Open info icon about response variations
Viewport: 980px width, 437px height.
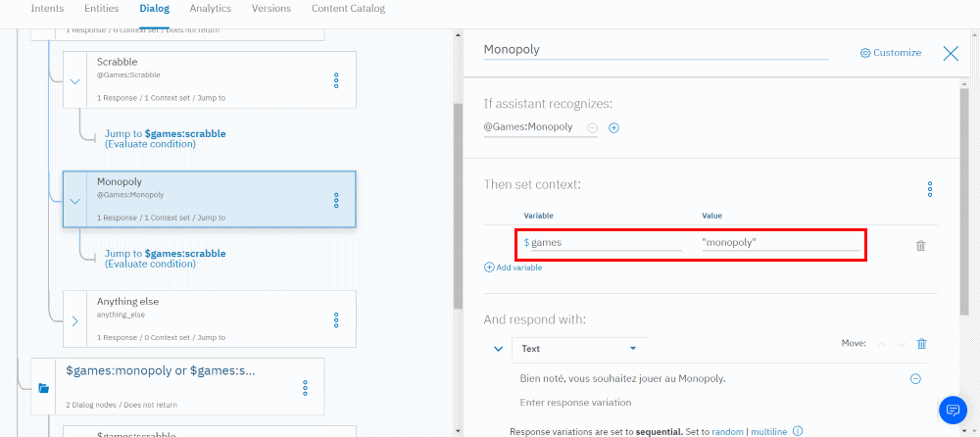point(798,431)
